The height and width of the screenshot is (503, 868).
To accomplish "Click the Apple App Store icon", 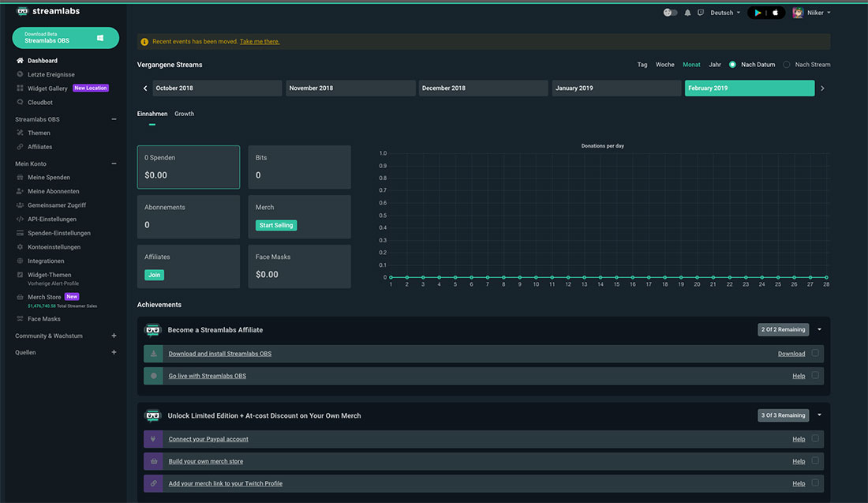I will pos(775,13).
